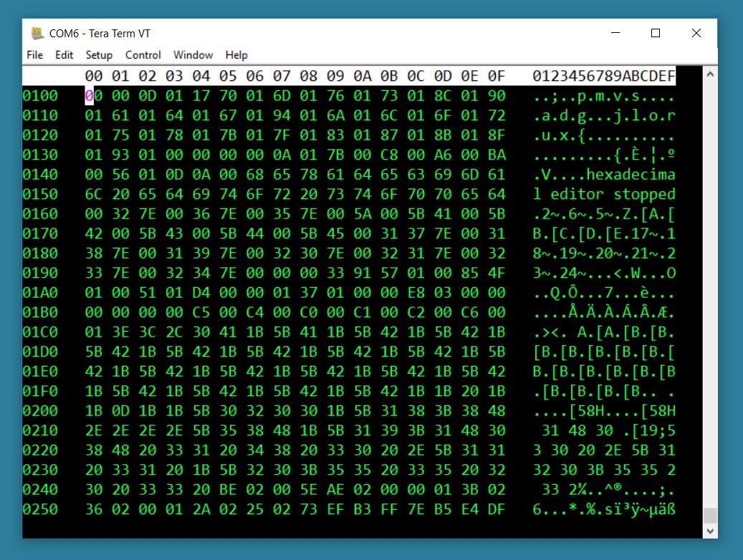Click byte BE in row 0240
This screenshot has width=743, height=560.
(228, 489)
